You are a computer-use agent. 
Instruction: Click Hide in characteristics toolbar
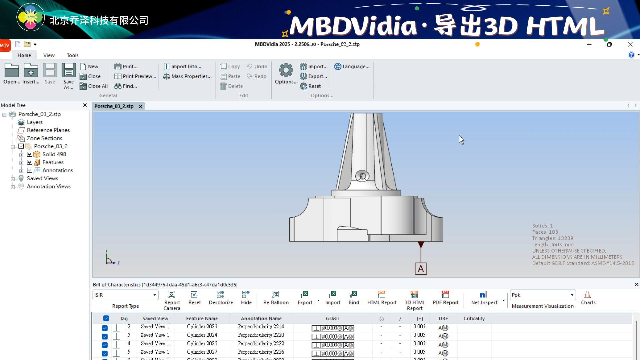coord(245,295)
